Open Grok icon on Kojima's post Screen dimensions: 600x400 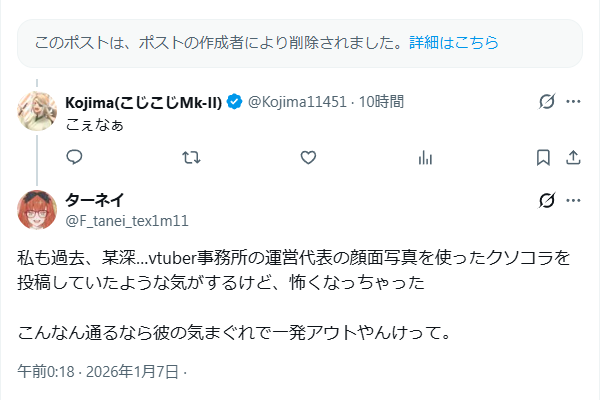[x=546, y=101]
